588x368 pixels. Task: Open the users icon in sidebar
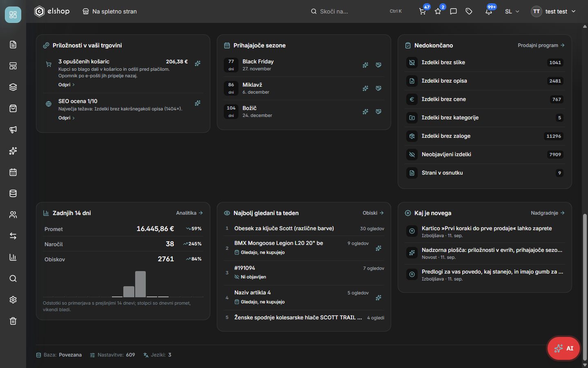[x=13, y=215]
